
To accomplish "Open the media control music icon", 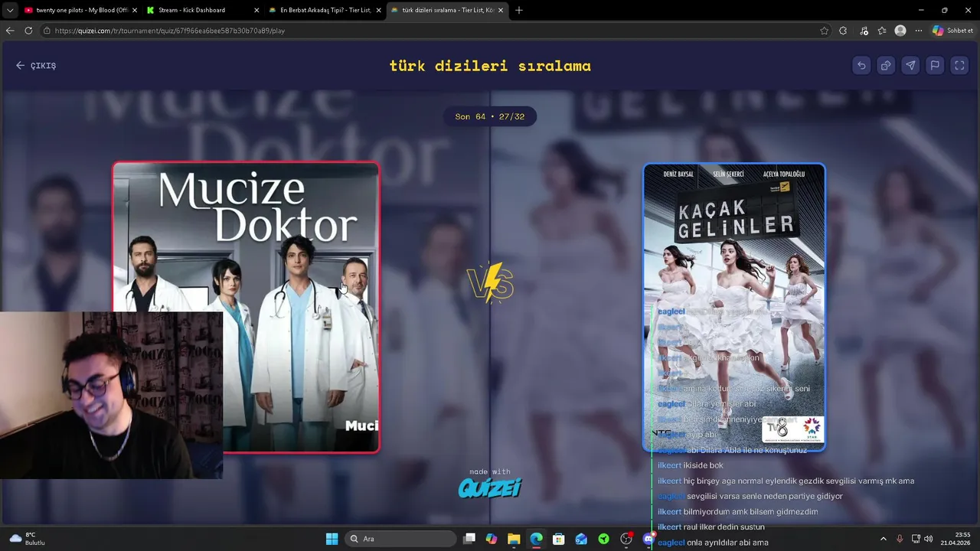I will [864, 31].
